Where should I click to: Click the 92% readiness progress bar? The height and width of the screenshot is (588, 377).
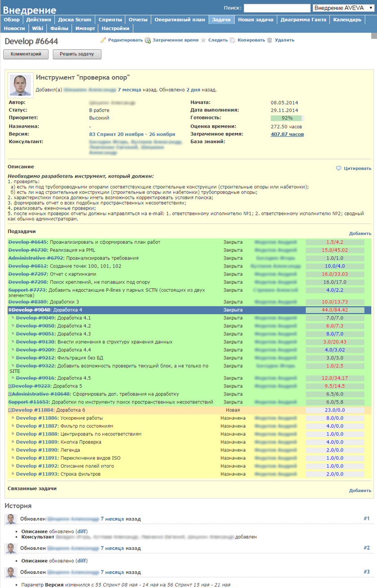[287, 118]
